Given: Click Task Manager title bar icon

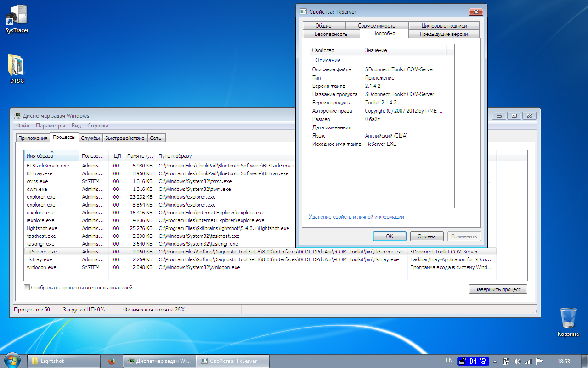Looking at the screenshot, I should coord(17,116).
